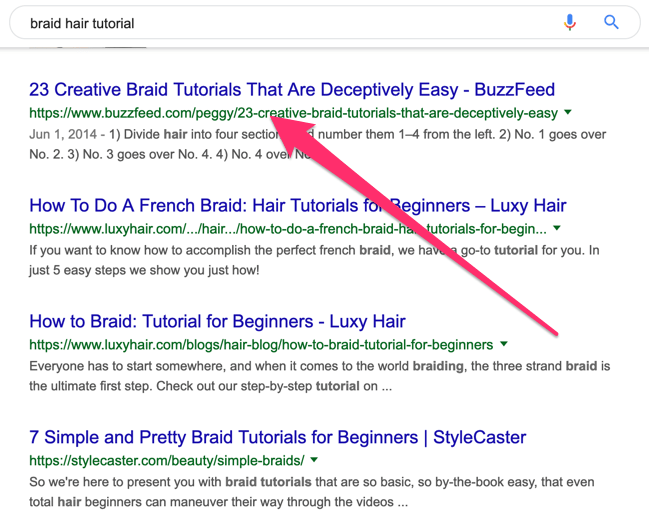The image size is (649, 525).
Task: Click the stylecaster.com/beauty/simple-braids URL text
Action: click(x=167, y=460)
